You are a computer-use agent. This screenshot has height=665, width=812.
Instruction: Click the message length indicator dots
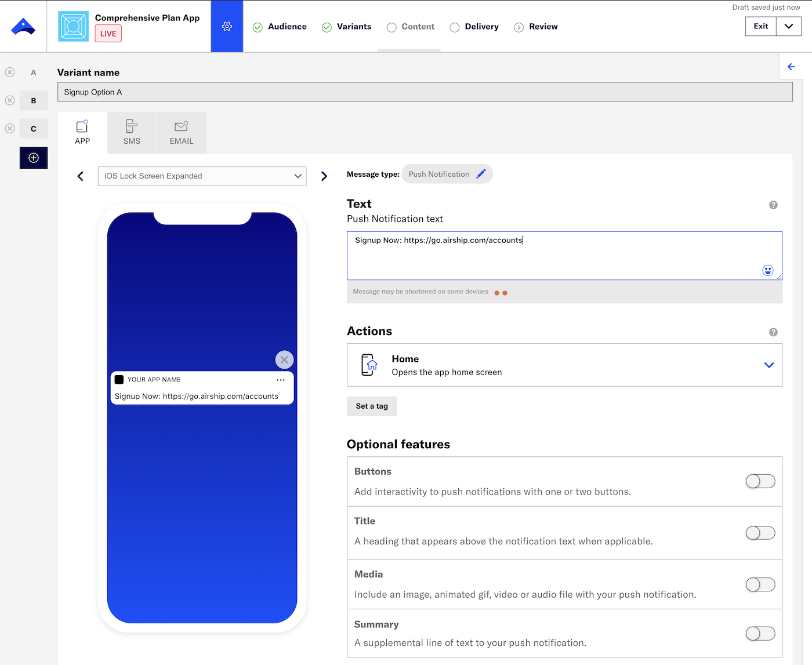pyautogui.click(x=501, y=293)
